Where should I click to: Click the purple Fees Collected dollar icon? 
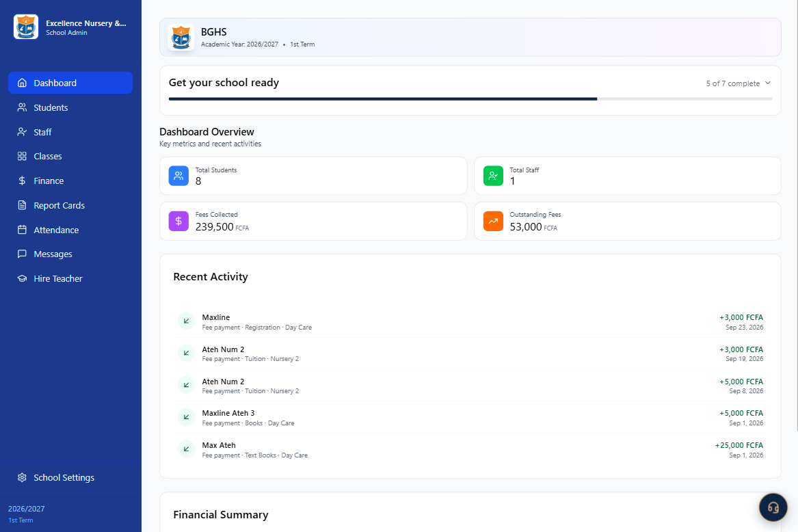click(x=178, y=221)
